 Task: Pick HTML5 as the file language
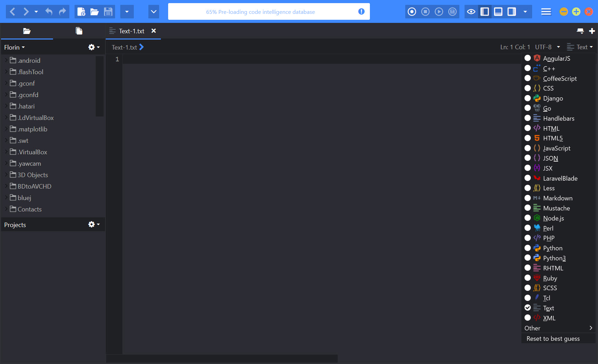pos(558,138)
